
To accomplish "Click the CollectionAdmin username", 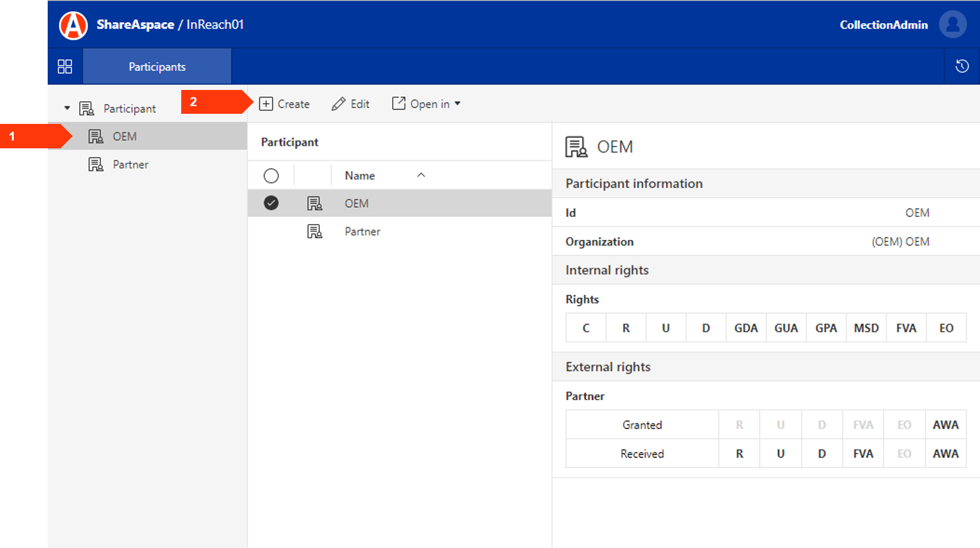I will [x=883, y=24].
